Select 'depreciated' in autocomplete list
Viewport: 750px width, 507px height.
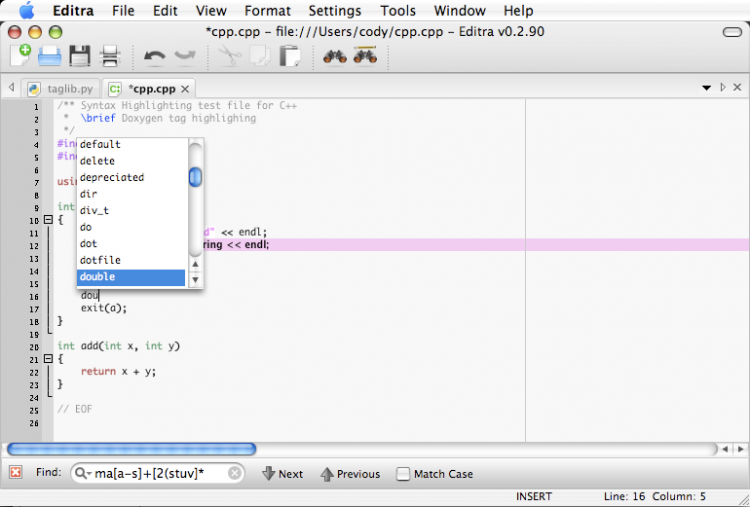(131, 177)
